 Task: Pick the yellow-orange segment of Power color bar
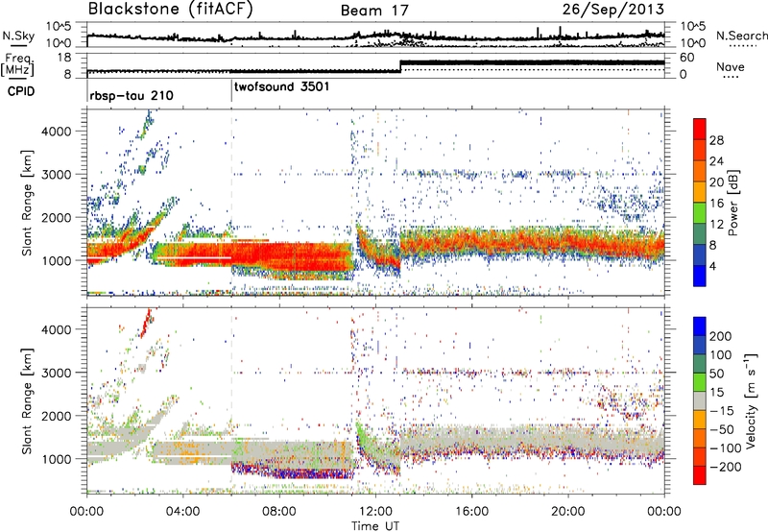pyautogui.click(x=700, y=192)
